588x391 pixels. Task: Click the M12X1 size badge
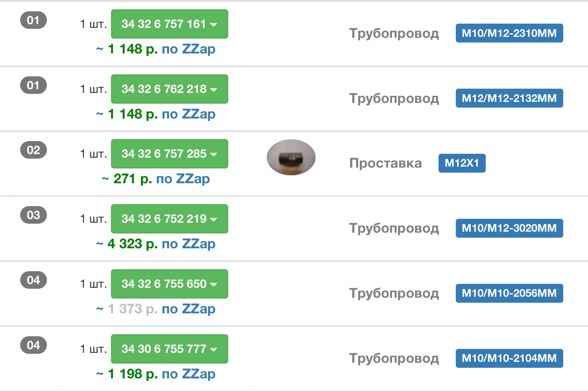coord(462,163)
